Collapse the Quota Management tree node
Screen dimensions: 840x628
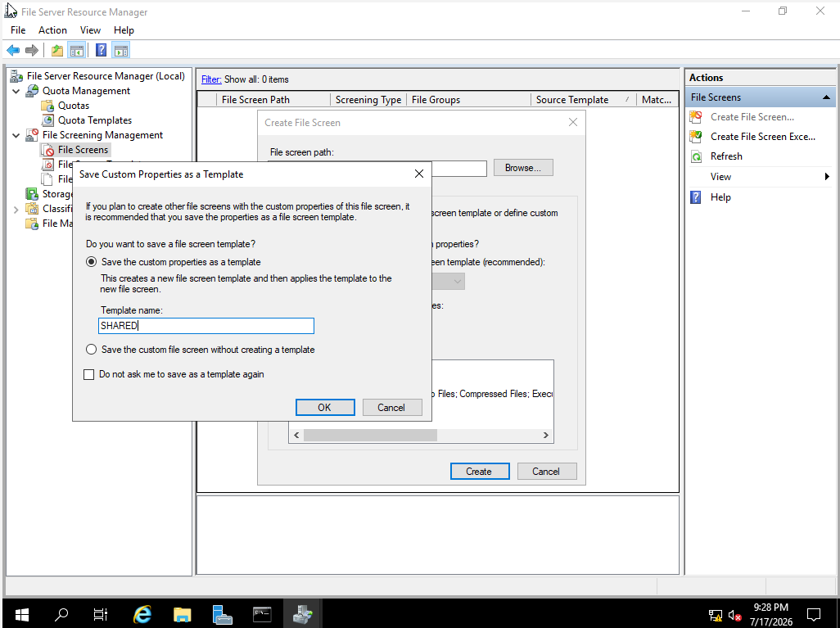(16, 91)
